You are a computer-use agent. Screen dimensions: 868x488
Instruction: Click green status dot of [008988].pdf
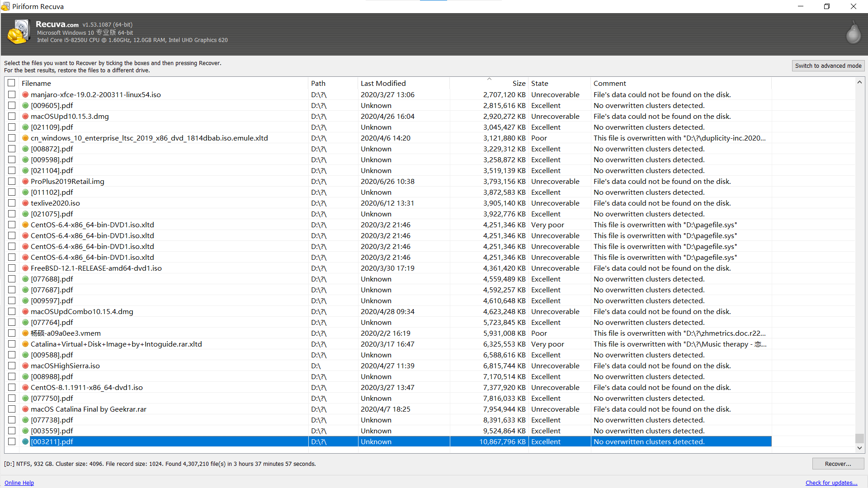click(25, 376)
